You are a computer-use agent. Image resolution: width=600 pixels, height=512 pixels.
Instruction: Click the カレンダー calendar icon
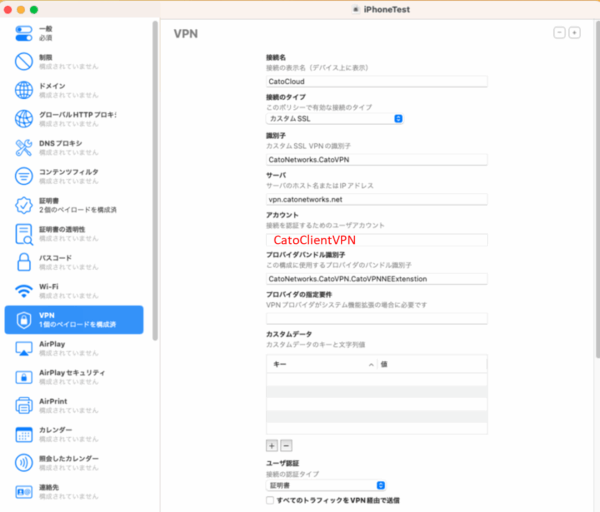point(25,434)
